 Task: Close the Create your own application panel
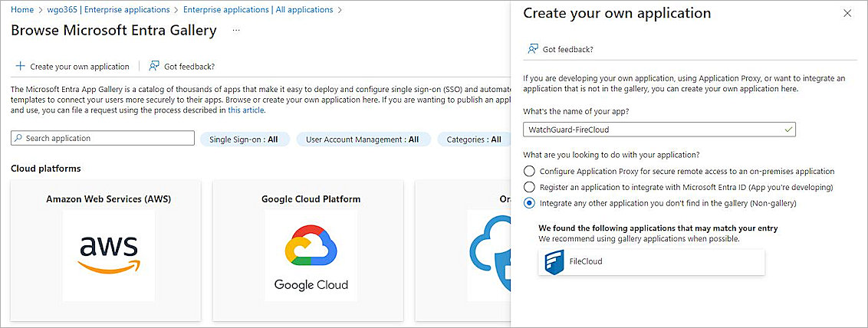pos(847,14)
